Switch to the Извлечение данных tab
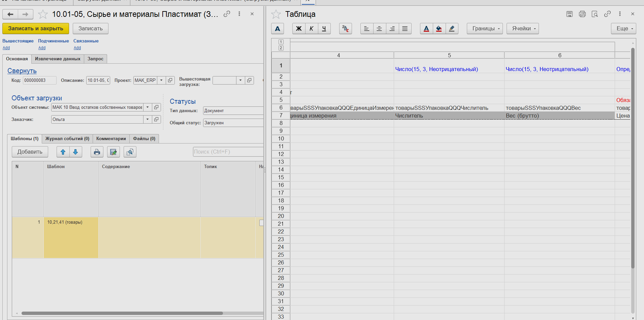 58,59
